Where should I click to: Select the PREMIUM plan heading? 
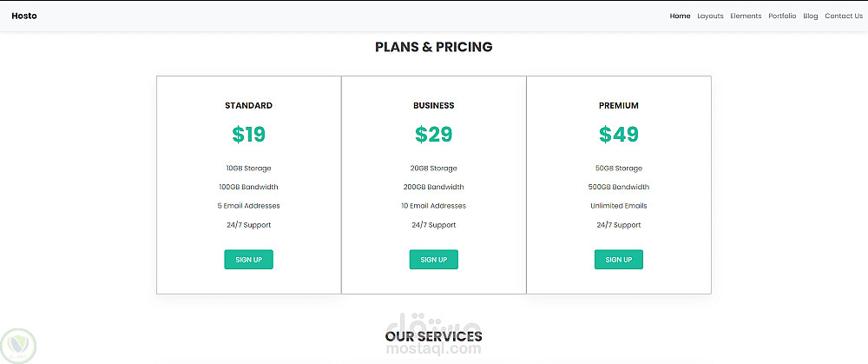619,106
